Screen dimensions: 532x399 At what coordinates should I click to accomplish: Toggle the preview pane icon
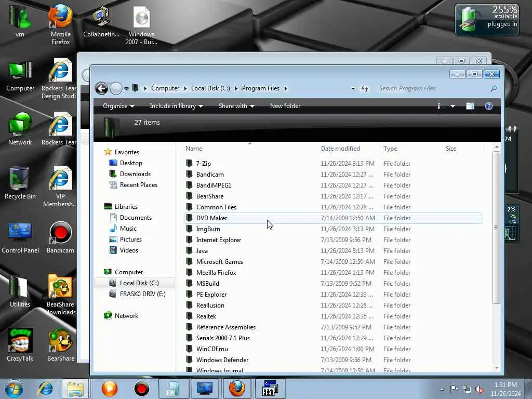coord(470,106)
